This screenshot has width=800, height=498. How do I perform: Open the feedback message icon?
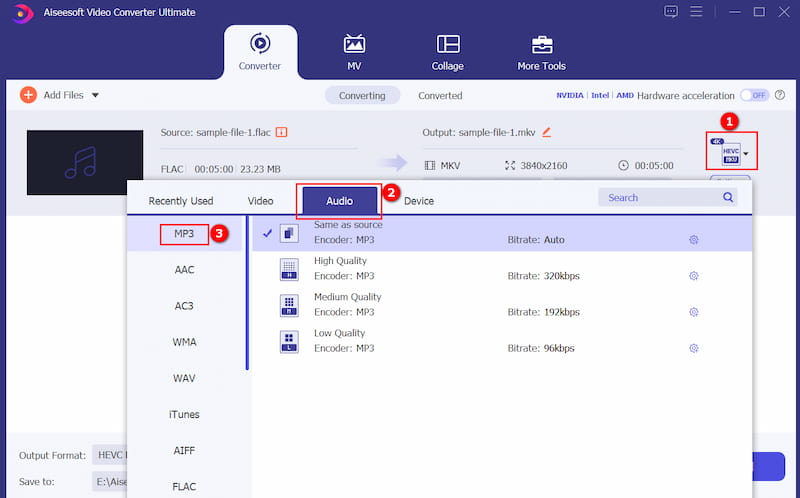671,11
